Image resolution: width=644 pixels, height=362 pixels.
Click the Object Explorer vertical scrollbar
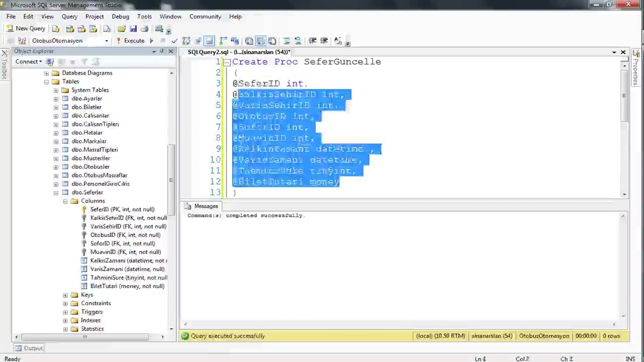[171, 180]
